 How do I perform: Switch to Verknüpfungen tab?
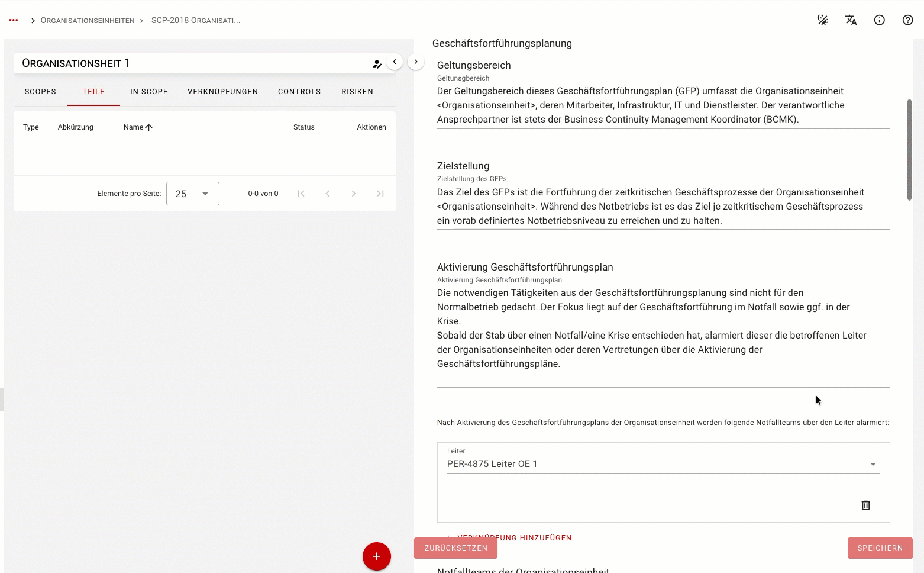223,92
